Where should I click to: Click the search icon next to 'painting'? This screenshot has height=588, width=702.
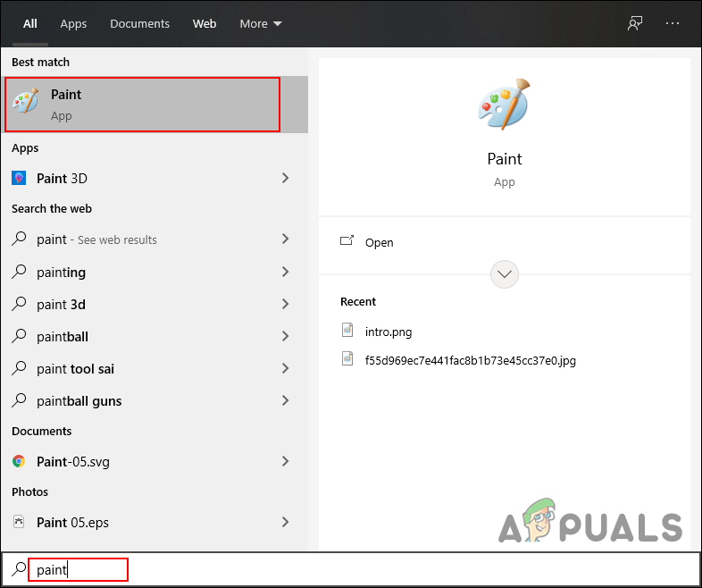point(19,272)
